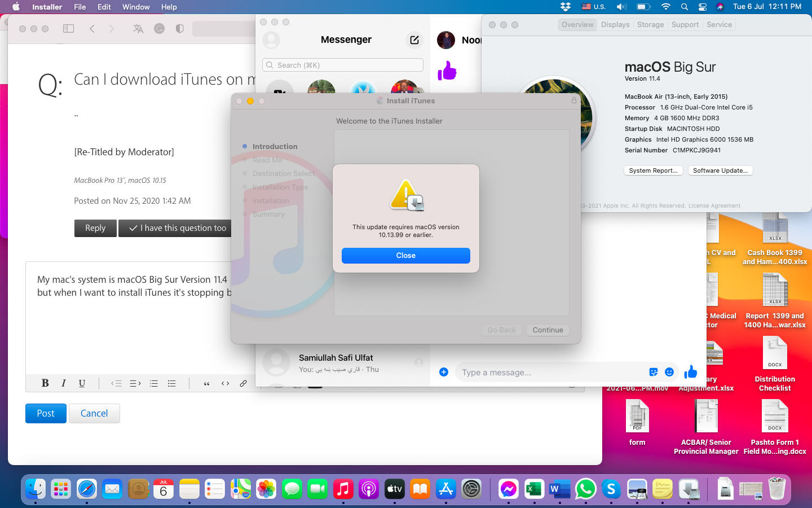Click the Reply button under the question
This screenshot has width=812, height=508.
coord(95,228)
